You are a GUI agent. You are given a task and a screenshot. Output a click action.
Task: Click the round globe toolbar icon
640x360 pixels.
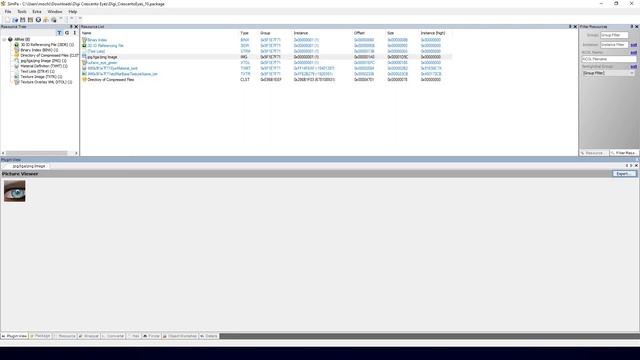(38, 20)
